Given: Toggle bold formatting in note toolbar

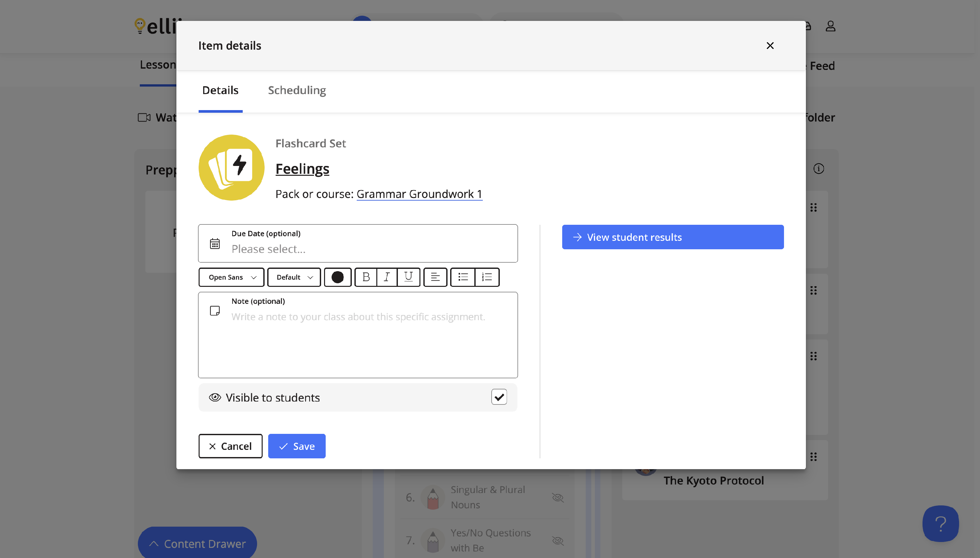Looking at the screenshot, I should [x=366, y=277].
